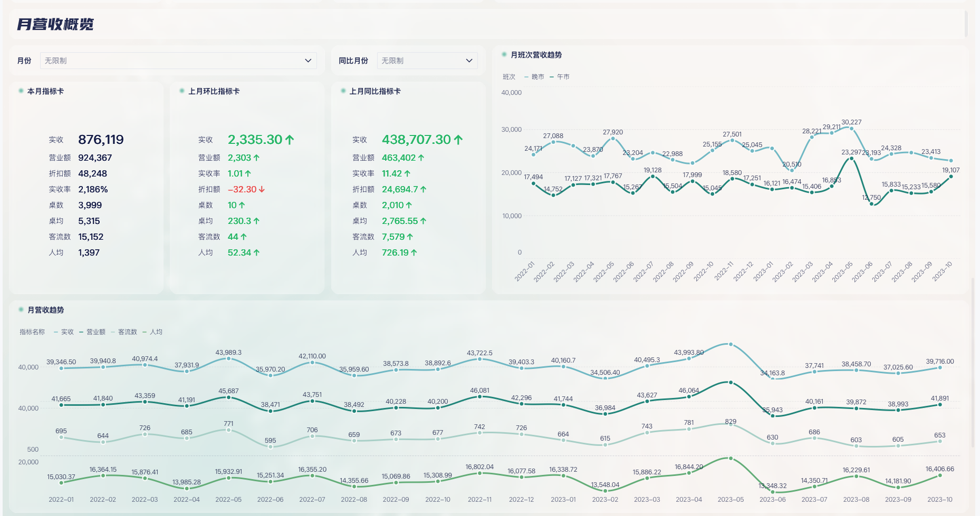This screenshot has width=980, height=516.
Task: Click the up arrow next to 463,402
Action: click(x=421, y=158)
